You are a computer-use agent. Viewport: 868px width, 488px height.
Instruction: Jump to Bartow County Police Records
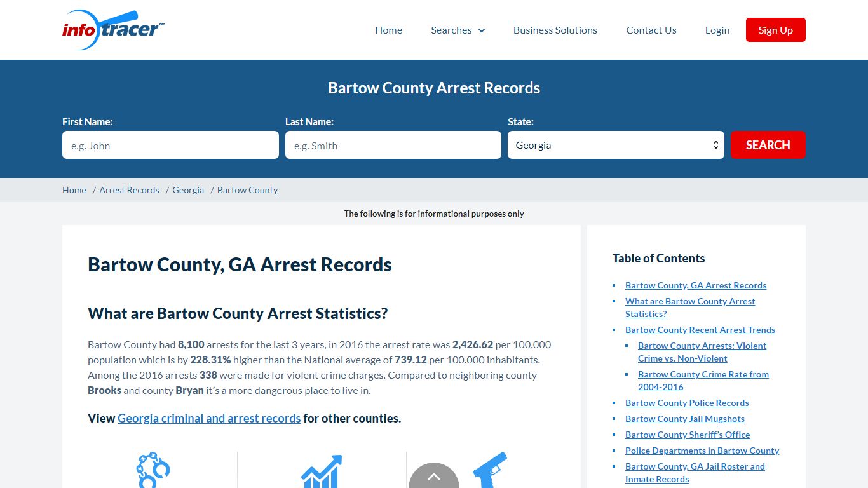(687, 403)
